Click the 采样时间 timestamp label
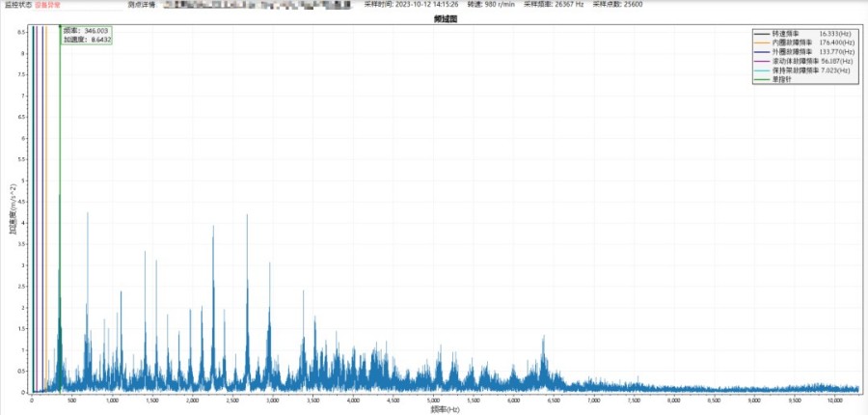This screenshot has height=415, width=868. click(411, 5)
